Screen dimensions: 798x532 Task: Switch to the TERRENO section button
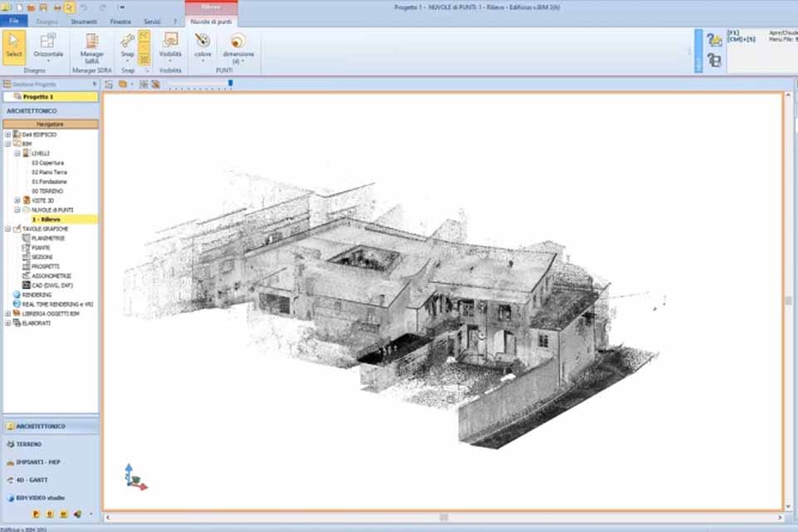[x=28, y=444]
